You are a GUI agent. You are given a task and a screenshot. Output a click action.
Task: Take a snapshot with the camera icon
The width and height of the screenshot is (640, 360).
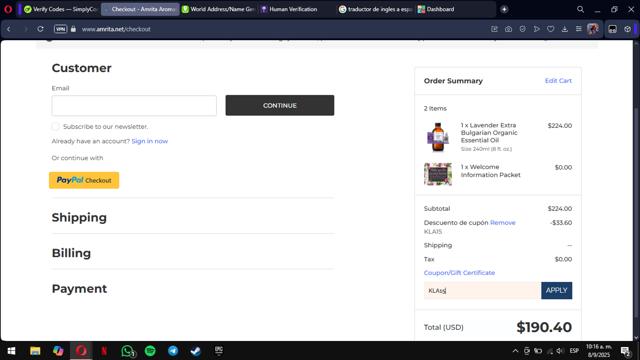508,29
